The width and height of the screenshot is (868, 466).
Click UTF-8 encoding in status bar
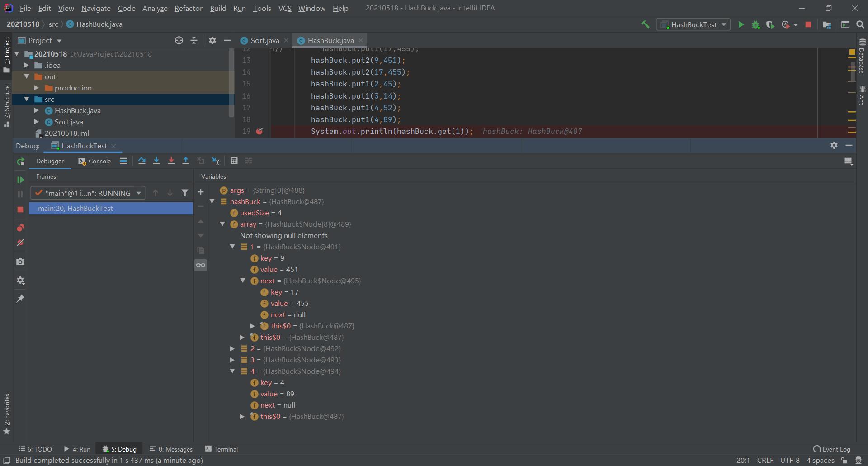[x=790, y=460]
